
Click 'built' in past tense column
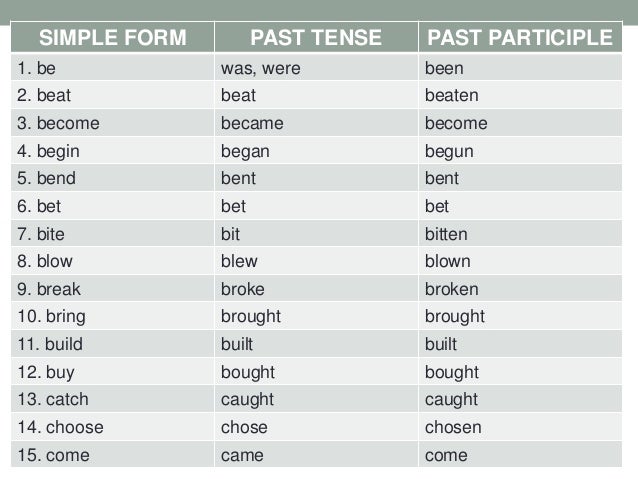coord(237,344)
